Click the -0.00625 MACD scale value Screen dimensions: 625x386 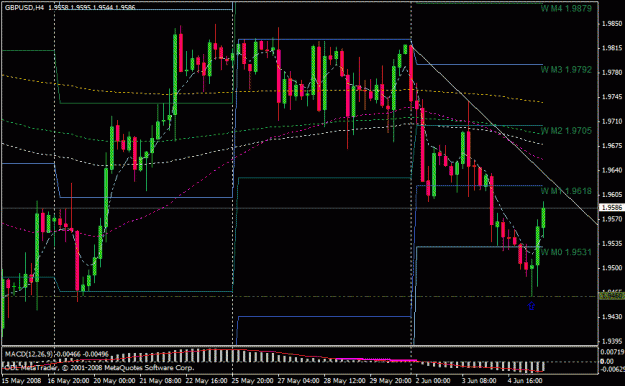pos(612,369)
